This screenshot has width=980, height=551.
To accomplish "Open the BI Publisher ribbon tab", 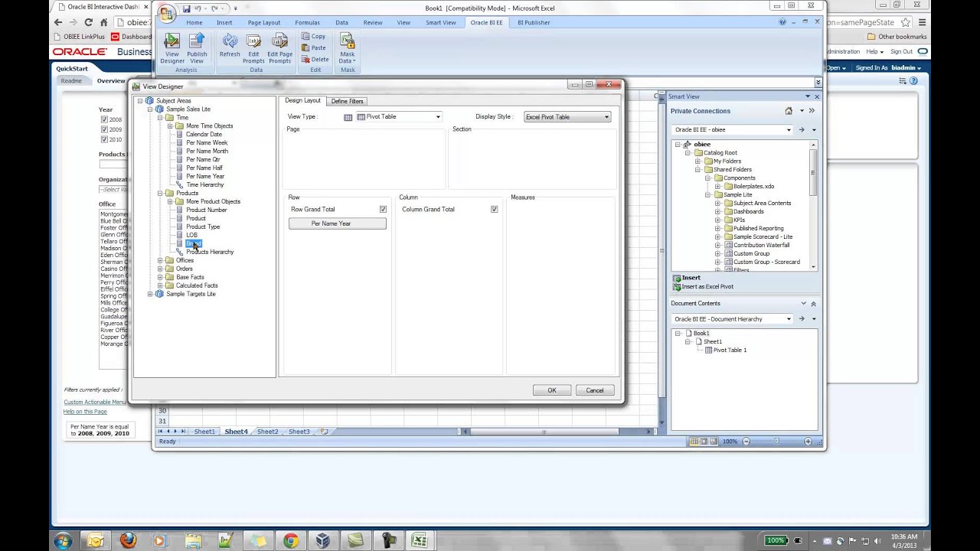I will [x=534, y=22].
